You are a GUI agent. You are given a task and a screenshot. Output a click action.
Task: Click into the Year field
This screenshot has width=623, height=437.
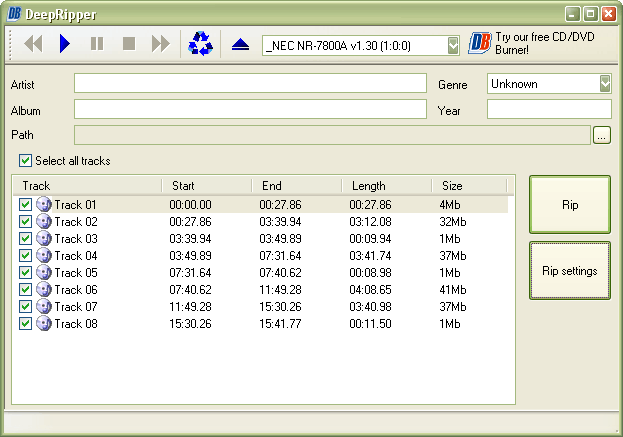click(549, 109)
